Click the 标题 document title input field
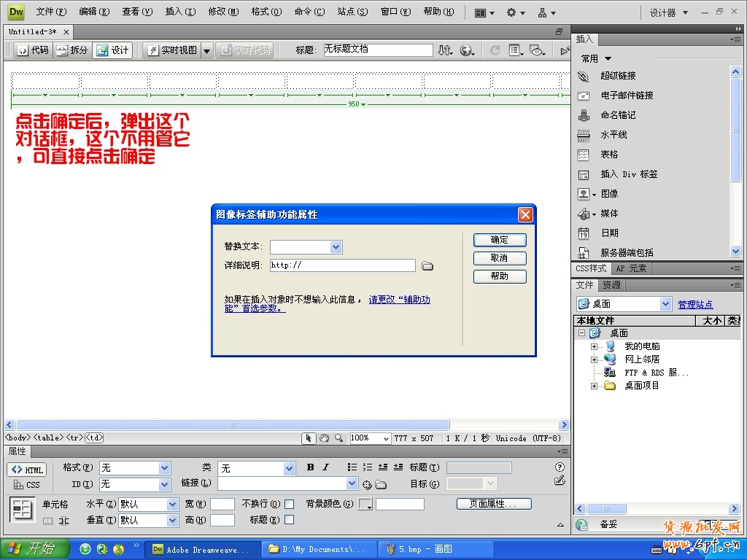 pos(377,50)
